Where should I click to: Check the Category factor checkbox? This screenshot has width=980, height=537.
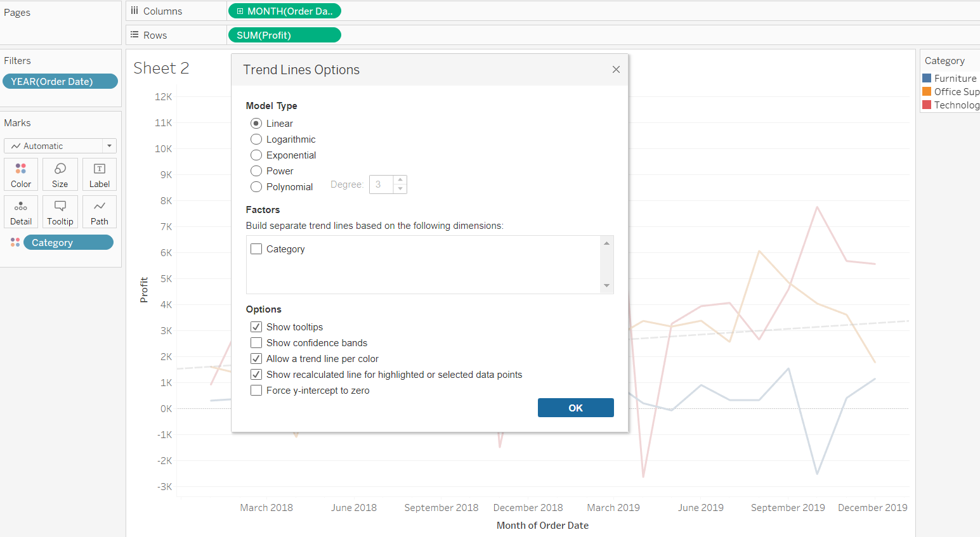pos(256,249)
